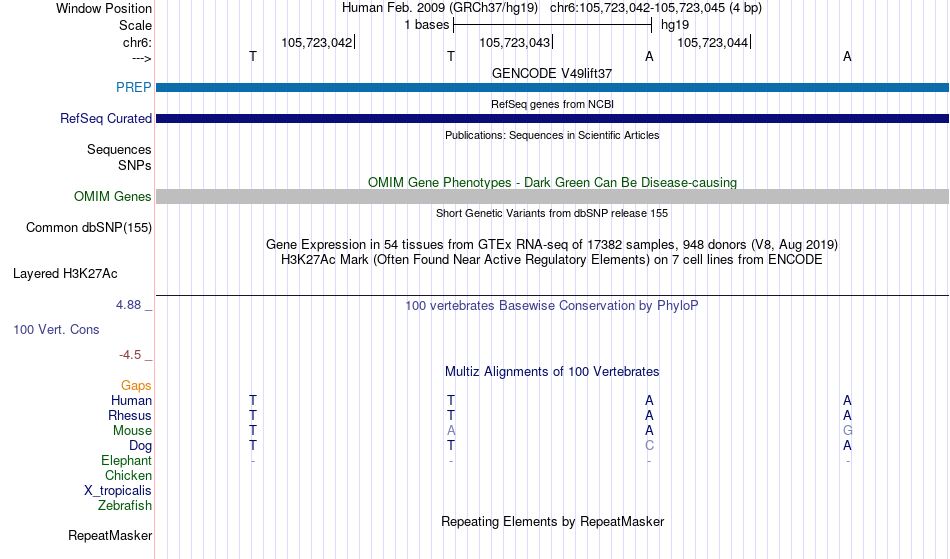Click the 105,723,044 ruler position
This screenshot has width=950, height=559.
coord(712,42)
